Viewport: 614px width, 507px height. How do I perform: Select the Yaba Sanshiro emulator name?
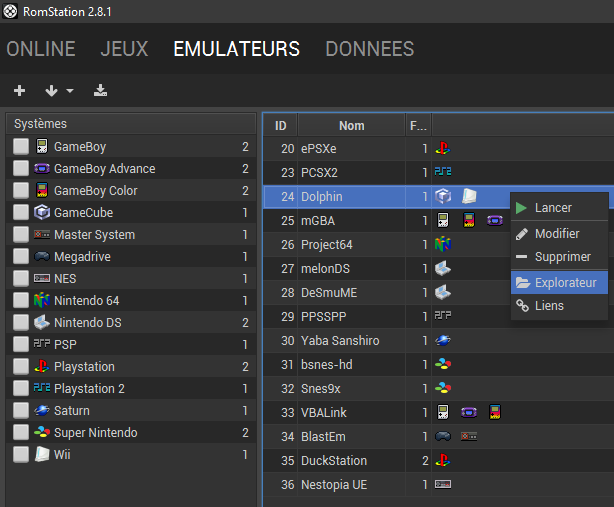tap(340, 341)
